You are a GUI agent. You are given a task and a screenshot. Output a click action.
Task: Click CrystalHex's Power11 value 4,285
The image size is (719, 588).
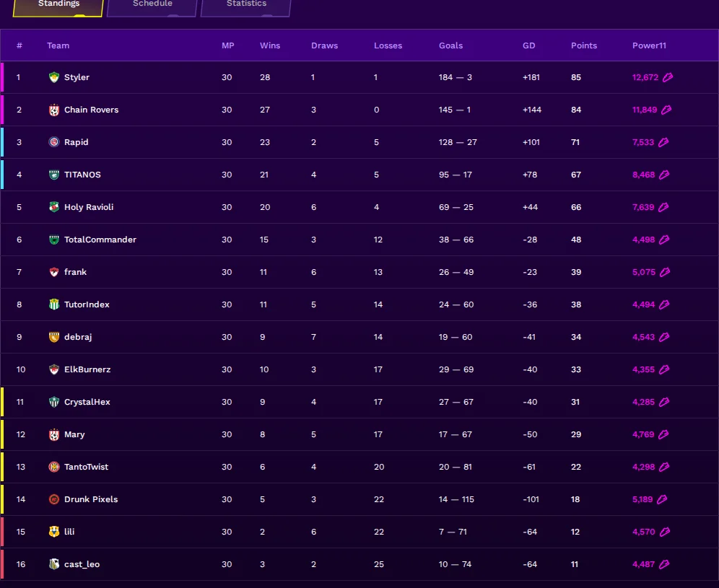[643, 402]
